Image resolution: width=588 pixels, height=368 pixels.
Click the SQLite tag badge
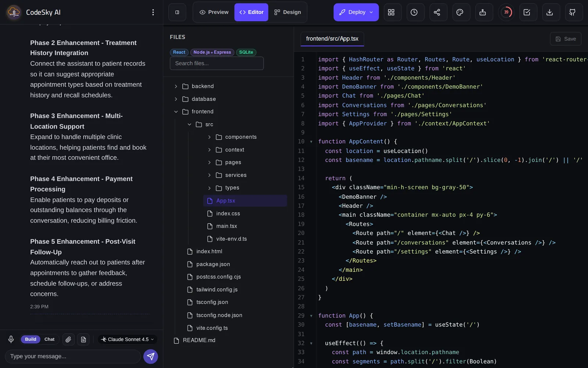coord(246,52)
